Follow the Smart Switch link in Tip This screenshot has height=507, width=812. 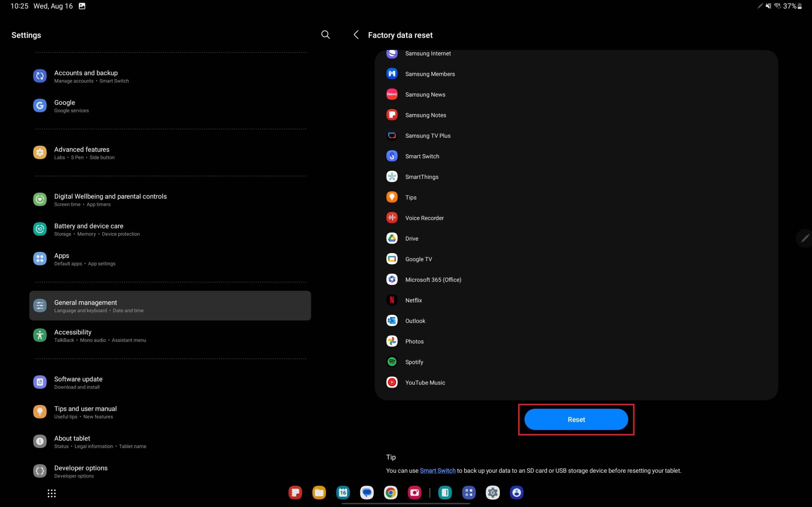[438, 471]
